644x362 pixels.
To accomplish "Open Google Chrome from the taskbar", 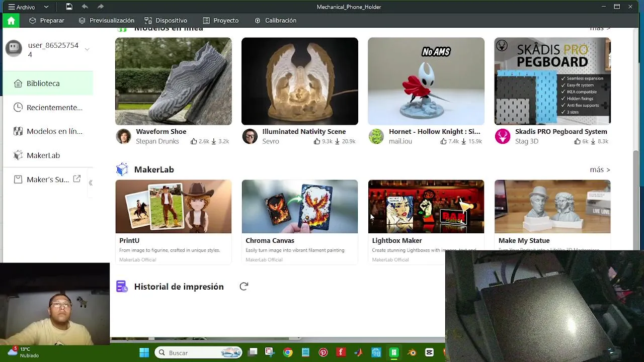I will [x=288, y=352].
